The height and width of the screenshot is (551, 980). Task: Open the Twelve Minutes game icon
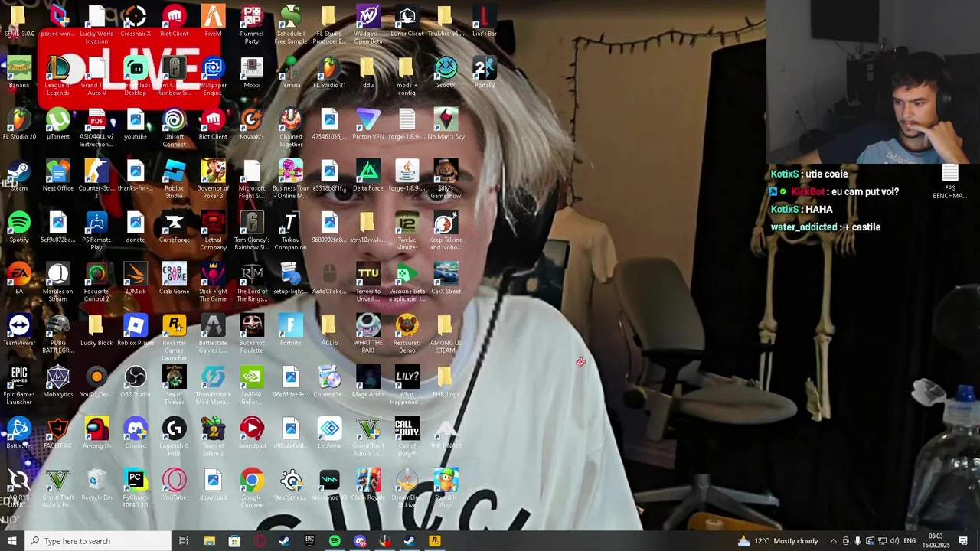407,231
